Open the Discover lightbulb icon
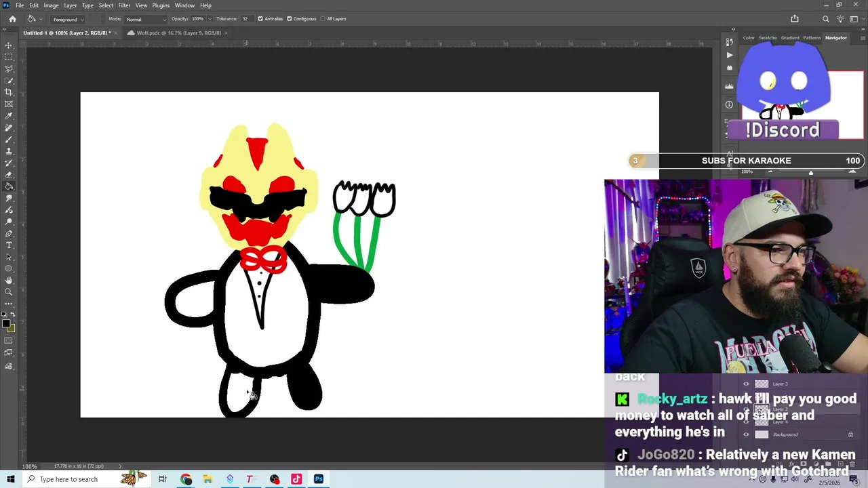Screen dimensions: 868x488 [841, 19]
